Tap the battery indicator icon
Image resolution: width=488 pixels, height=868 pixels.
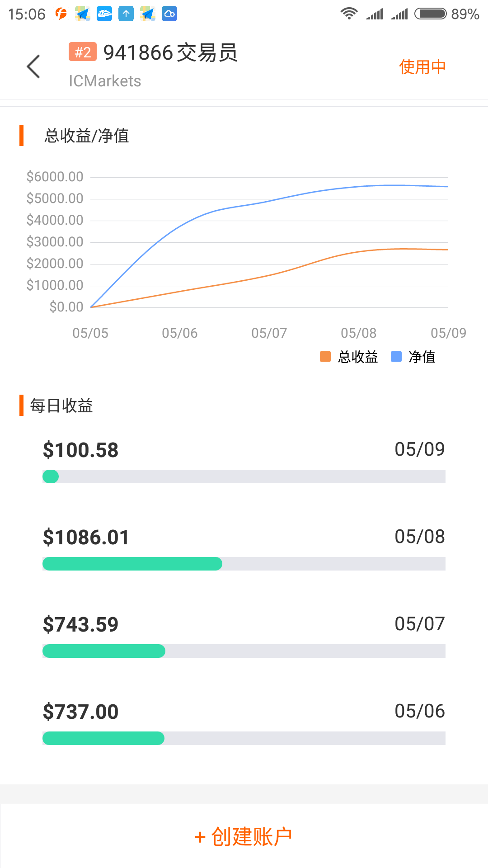point(430,14)
